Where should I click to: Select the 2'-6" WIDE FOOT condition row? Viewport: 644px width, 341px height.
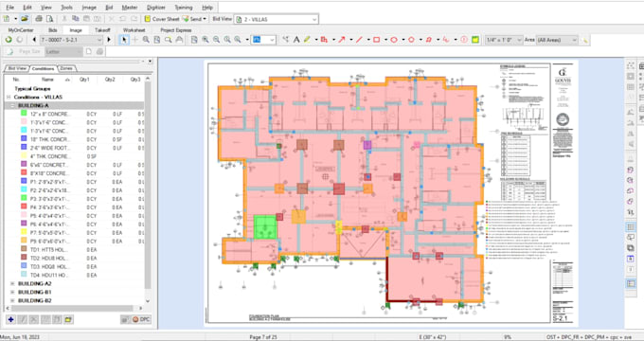(x=74, y=148)
